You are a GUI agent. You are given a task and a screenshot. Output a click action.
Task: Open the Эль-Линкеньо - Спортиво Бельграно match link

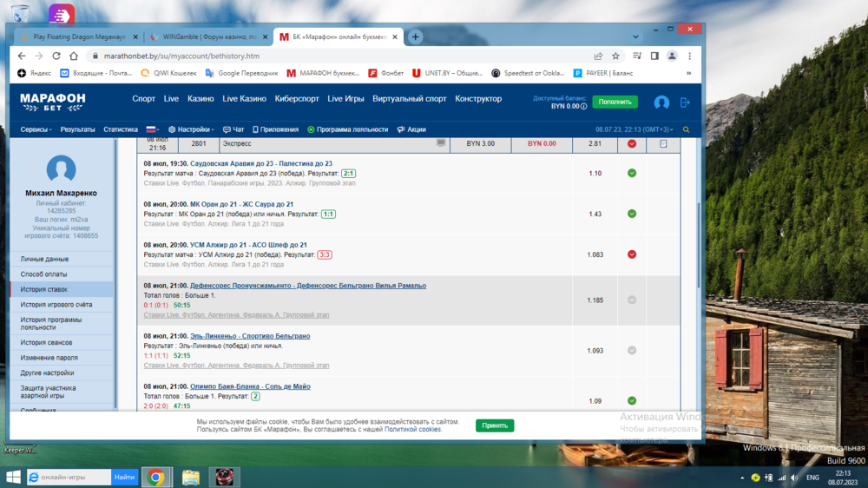click(x=250, y=336)
